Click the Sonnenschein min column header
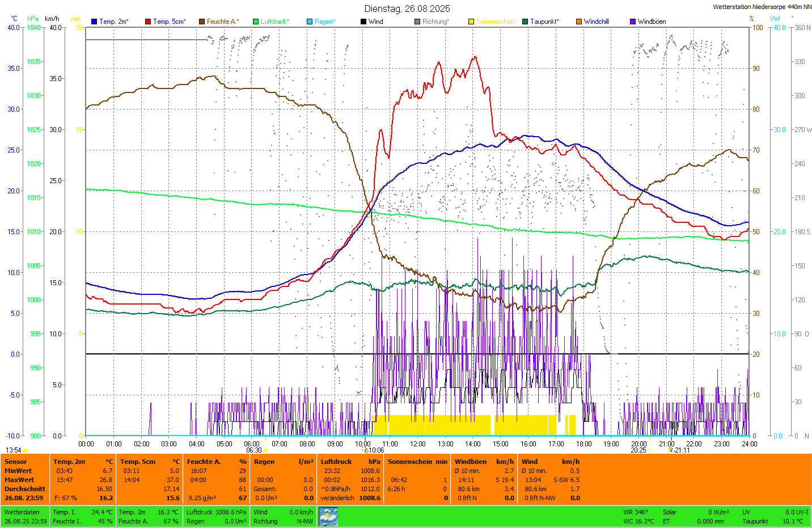 click(x=417, y=462)
